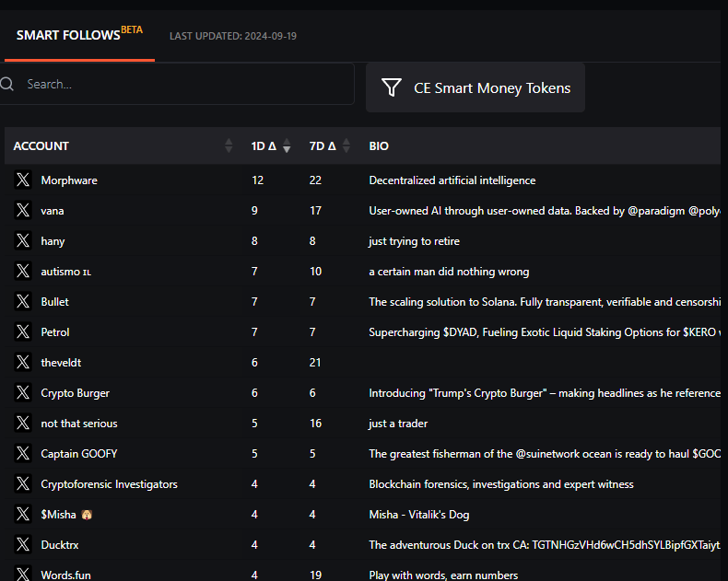Open X icon in Crypto Burger row
This screenshot has height=581, width=728.
click(23, 392)
